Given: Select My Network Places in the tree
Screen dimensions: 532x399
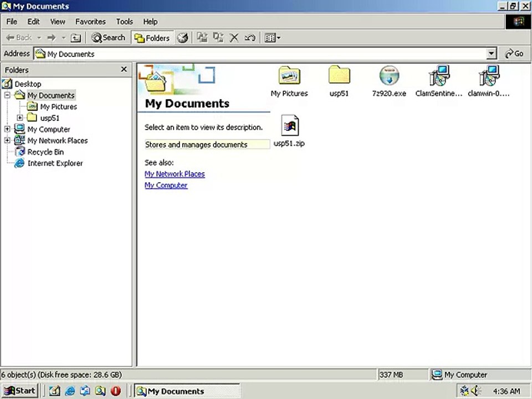Looking at the screenshot, I should 57,140.
